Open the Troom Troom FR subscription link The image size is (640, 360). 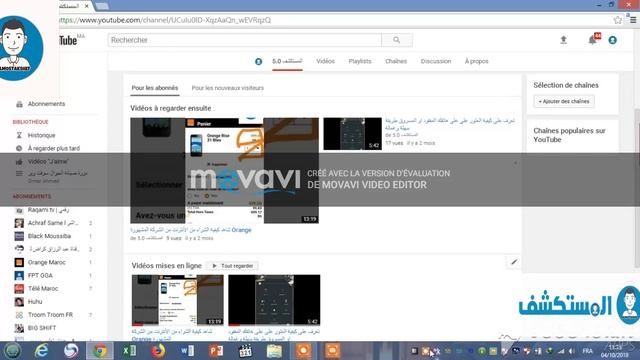(50, 315)
